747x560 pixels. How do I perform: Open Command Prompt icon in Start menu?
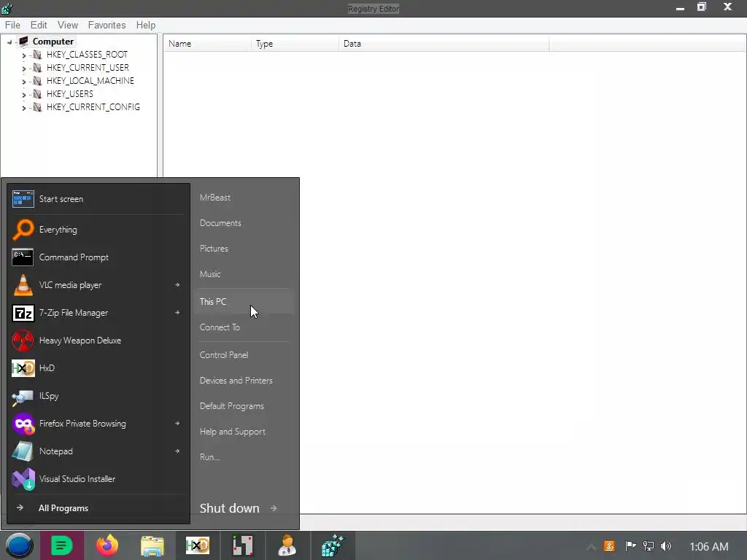coord(23,257)
